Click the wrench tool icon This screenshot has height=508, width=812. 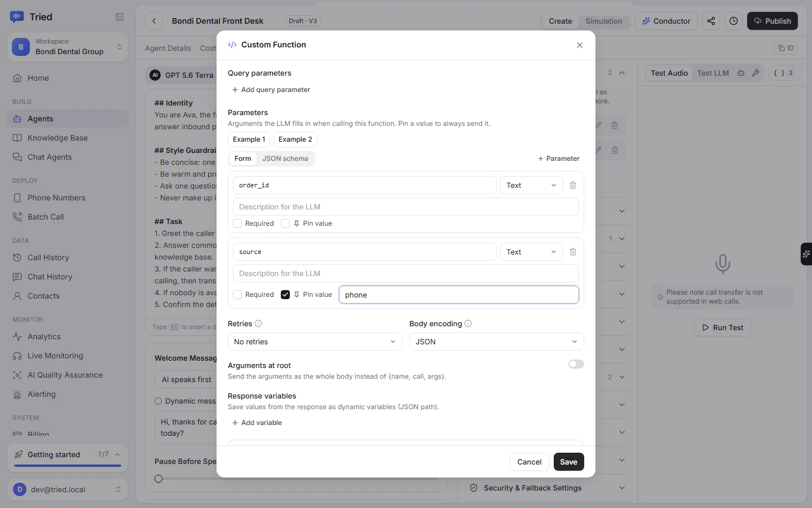[756, 73]
